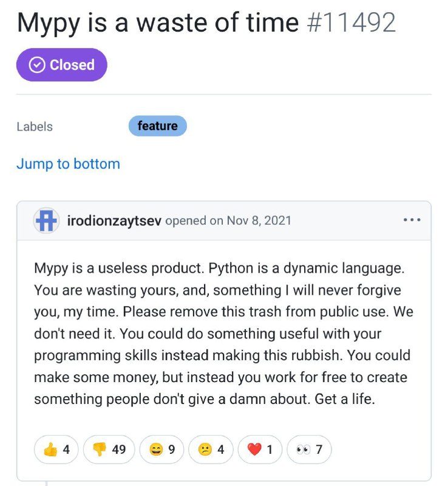Screen dimensions: 448x486
Task: Click the opened on Nov 8, 2021 timestamp
Action: pos(228,221)
